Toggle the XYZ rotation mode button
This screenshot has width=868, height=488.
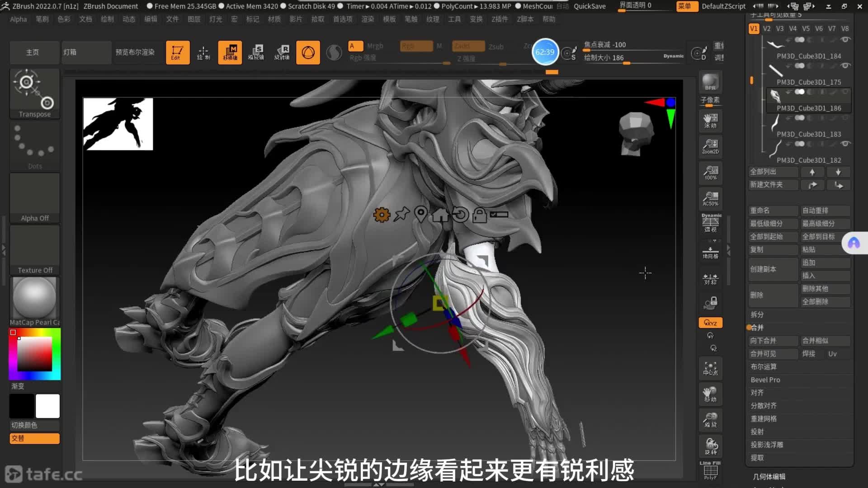710,323
